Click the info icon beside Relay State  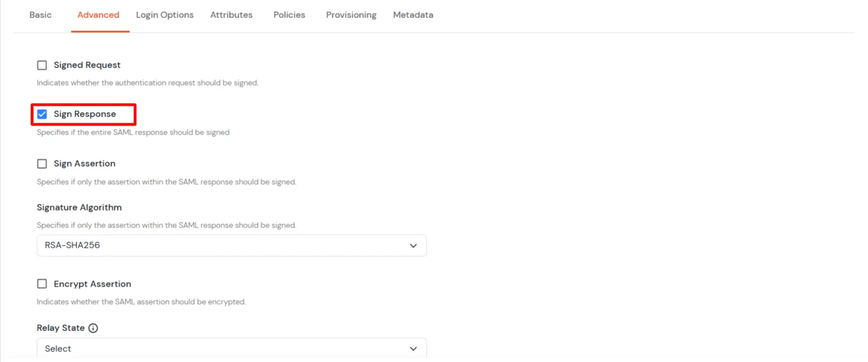point(93,328)
